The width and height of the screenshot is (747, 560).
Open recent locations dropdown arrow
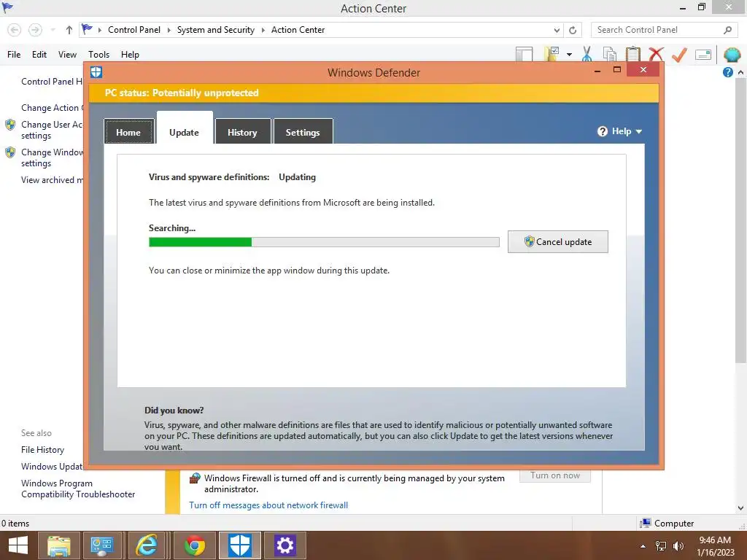pos(53,30)
